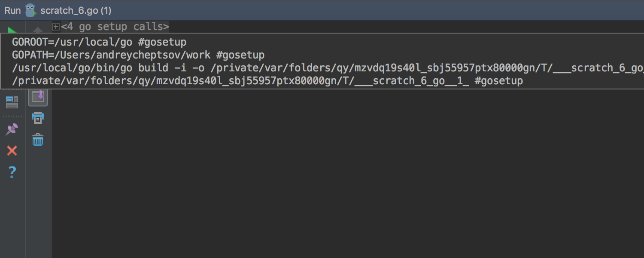Viewport: 644px width, 258px height.
Task: Click the empty Run header bar area
Action: point(378,10)
